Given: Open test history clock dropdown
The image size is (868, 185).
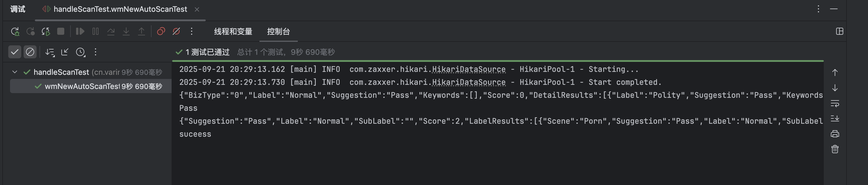Looking at the screenshot, I should 80,52.
